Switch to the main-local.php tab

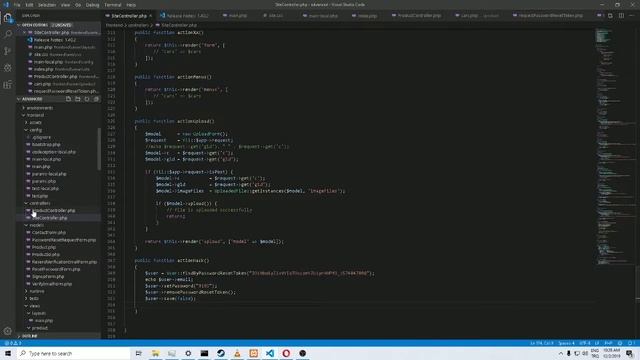click(320, 16)
